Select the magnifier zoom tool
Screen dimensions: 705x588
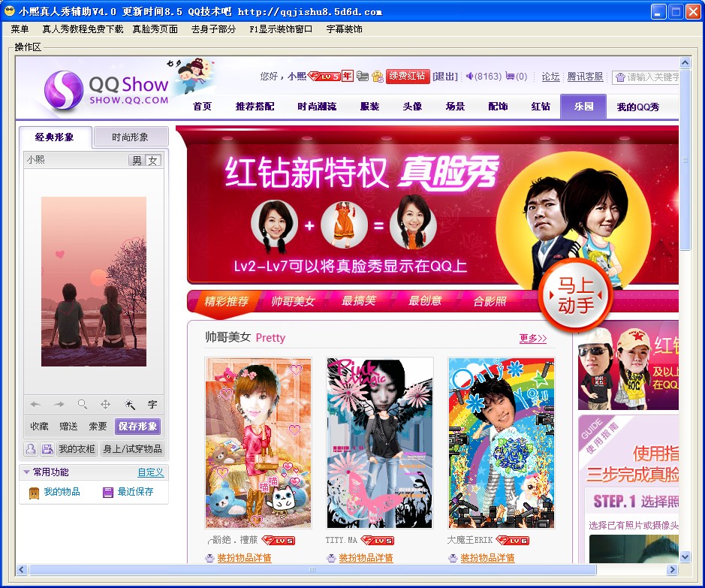pos(83,405)
